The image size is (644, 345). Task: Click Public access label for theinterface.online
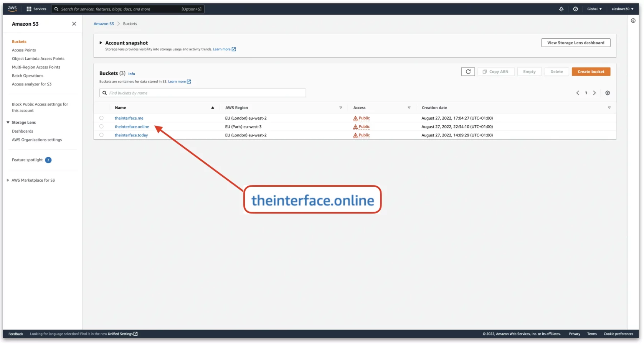[364, 127]
